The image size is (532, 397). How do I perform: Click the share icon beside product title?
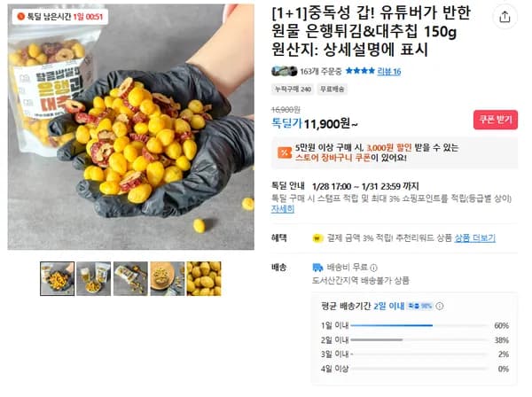[x=505, y=17]
